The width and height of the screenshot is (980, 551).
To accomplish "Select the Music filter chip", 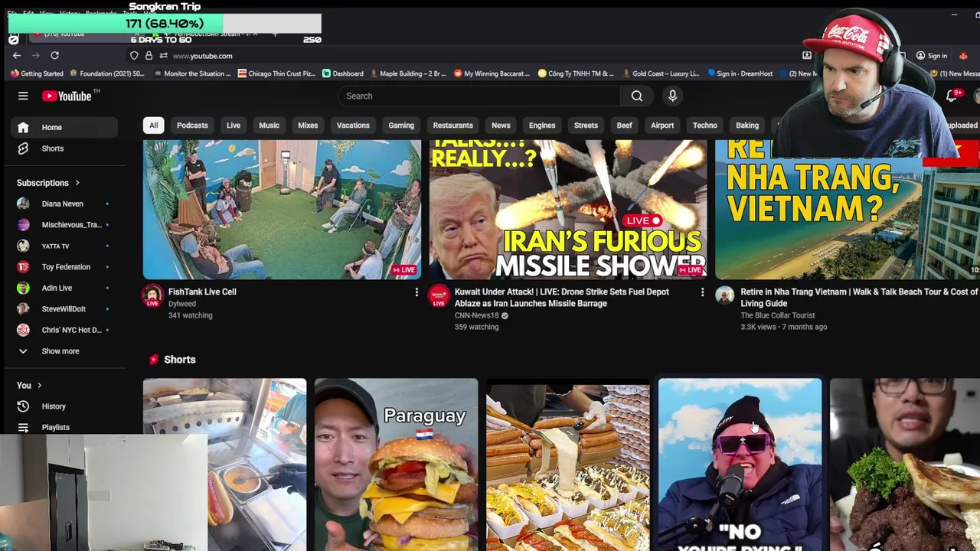I will (269, 126).
